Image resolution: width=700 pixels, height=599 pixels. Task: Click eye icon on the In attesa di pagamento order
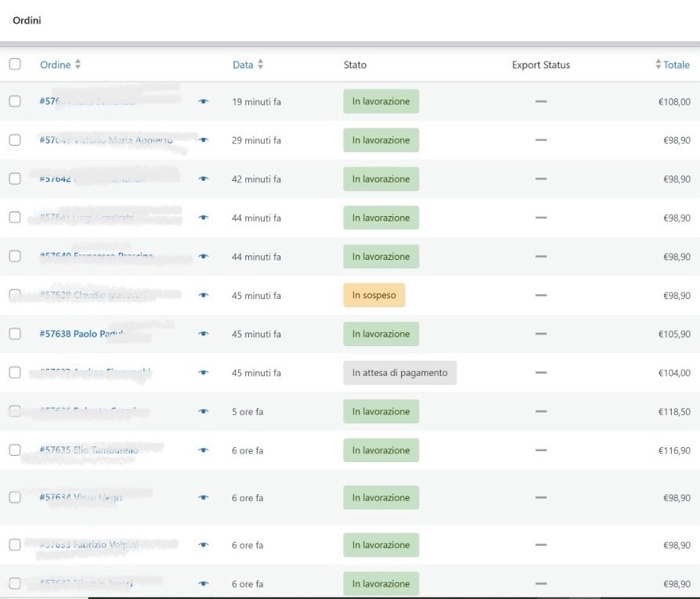[204, 373]
